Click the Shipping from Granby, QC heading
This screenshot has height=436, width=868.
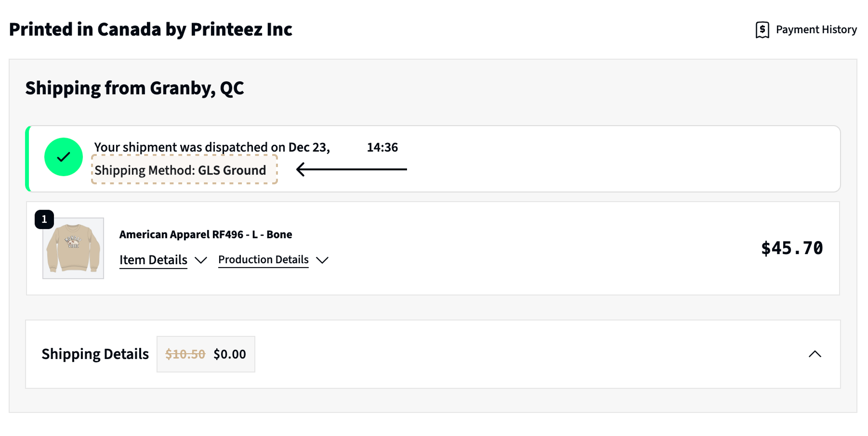[x=134, y=89]
